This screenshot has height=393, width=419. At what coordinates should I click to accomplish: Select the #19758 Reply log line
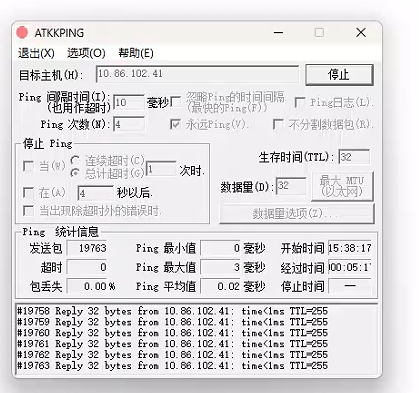pos(172,311)
